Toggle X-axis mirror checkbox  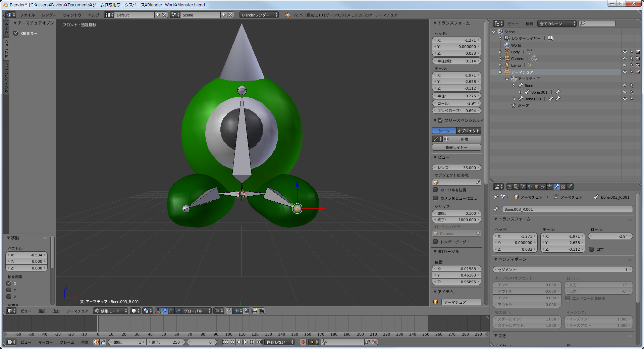coord(15,33)
